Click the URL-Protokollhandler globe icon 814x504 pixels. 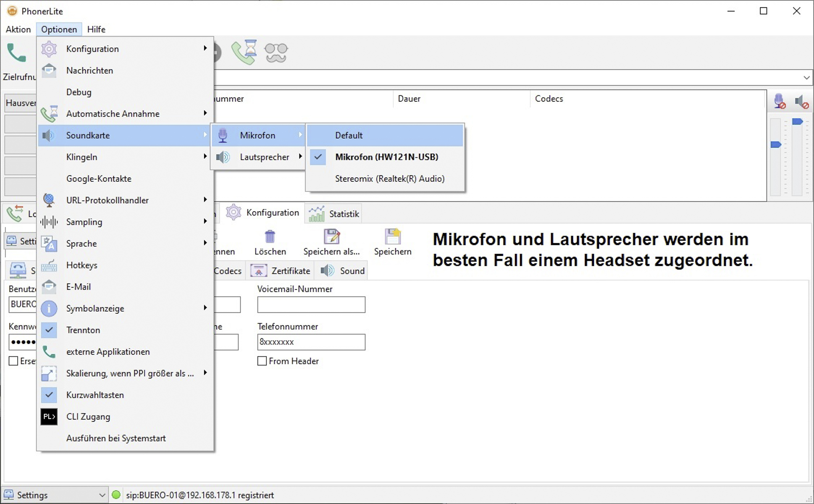click(x=49, y=200)
